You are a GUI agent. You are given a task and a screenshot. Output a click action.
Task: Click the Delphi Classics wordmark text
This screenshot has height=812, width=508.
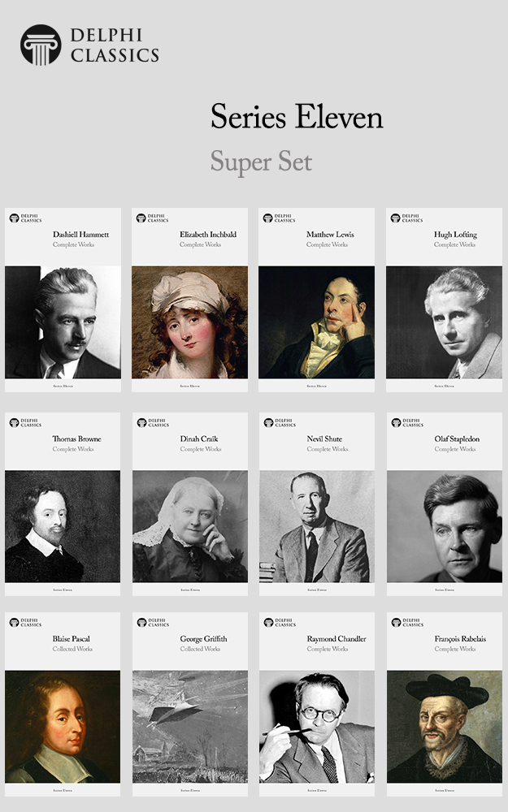click(x=115, y=45)
